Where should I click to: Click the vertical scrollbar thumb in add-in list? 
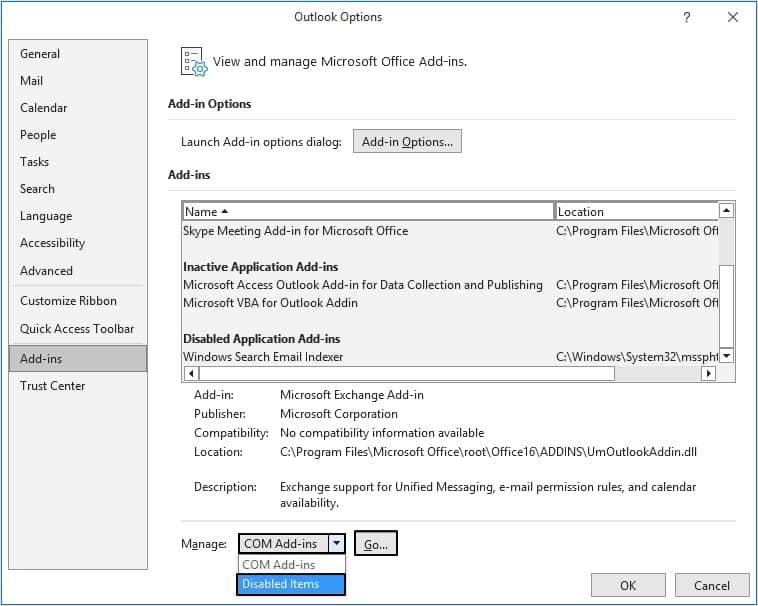click(x=726, y=306)
